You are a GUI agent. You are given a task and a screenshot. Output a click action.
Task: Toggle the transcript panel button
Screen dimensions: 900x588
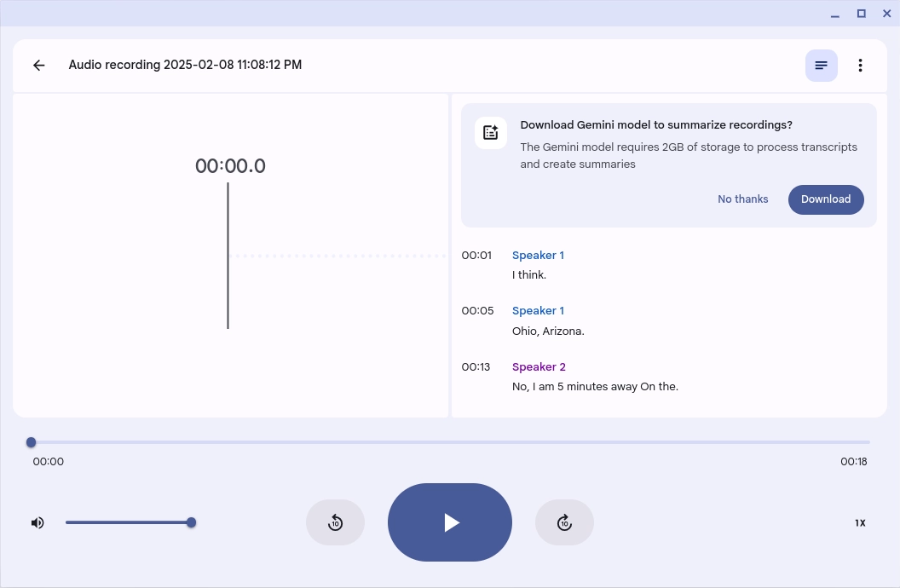[821, 66]
